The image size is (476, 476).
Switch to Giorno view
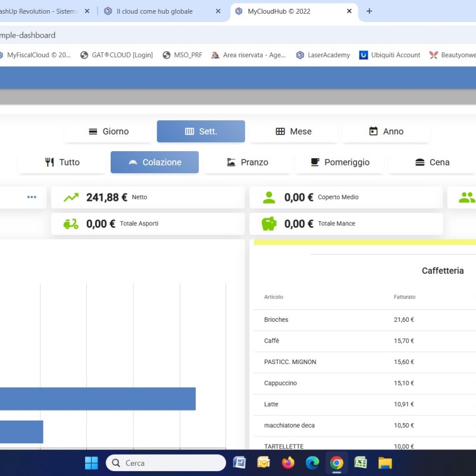point(108,131)
